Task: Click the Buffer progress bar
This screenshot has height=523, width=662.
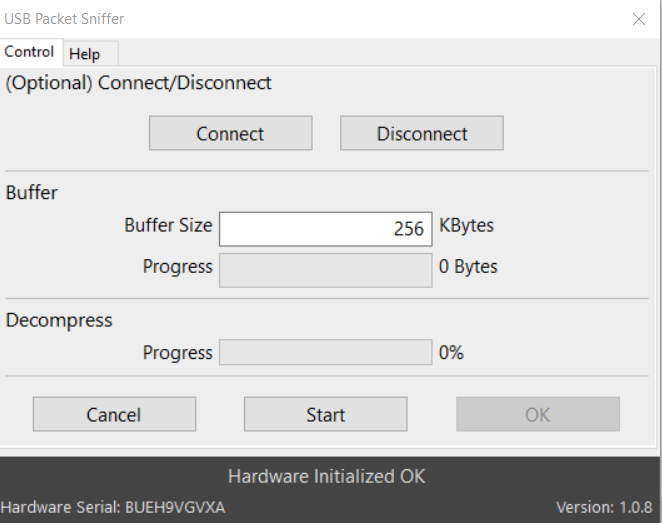Action: pos(326,270)
